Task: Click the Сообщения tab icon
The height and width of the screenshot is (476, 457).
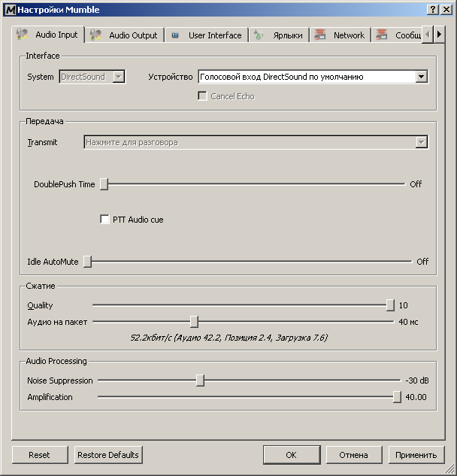Action: (x=382, y=35)
